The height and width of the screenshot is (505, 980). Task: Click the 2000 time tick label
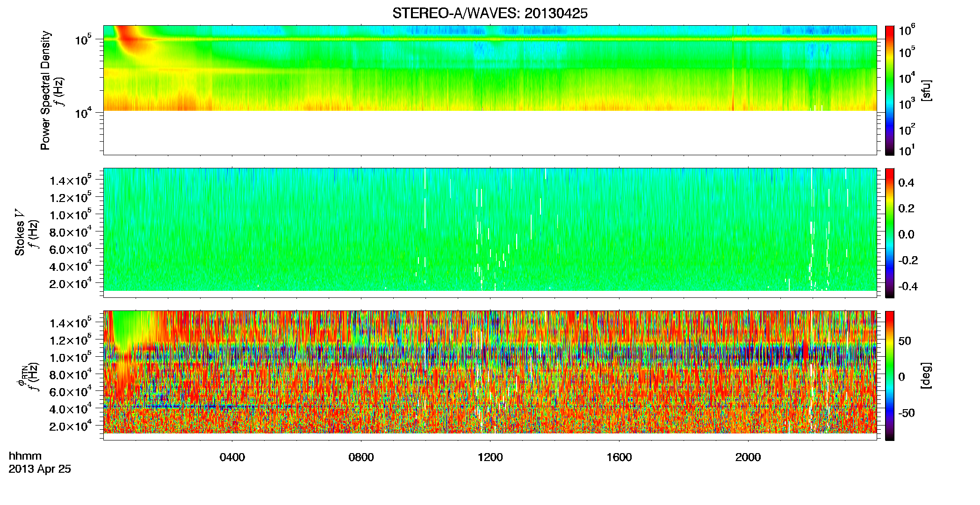point(748,457)
